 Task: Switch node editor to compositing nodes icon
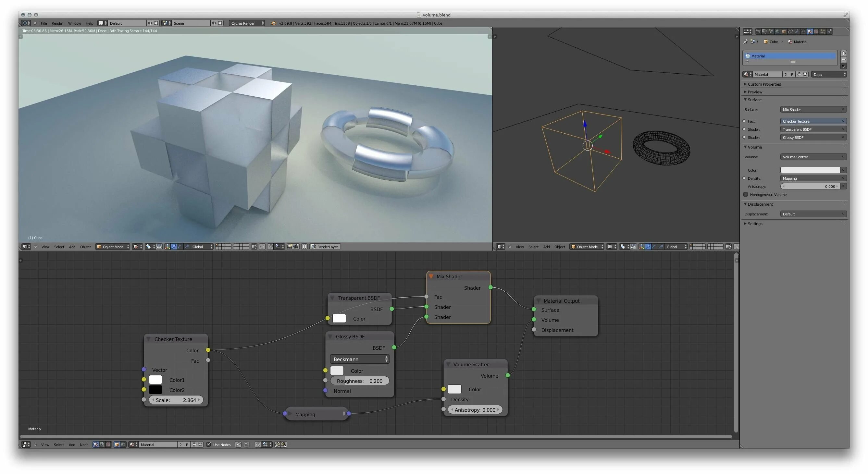[102, 444]
